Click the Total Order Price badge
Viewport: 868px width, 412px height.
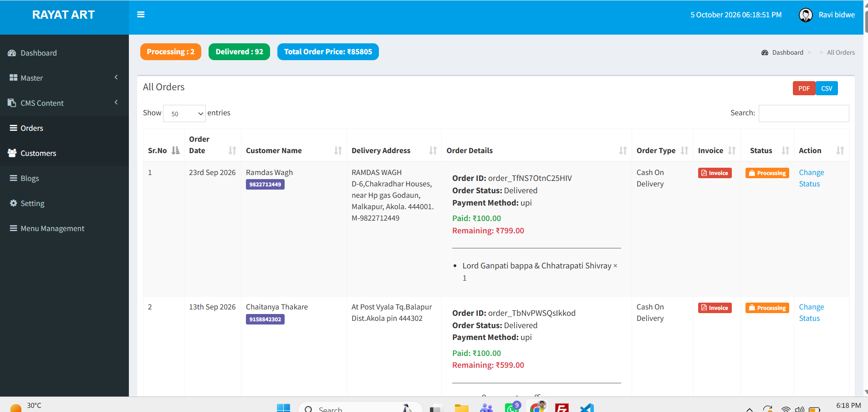(328, 52)
